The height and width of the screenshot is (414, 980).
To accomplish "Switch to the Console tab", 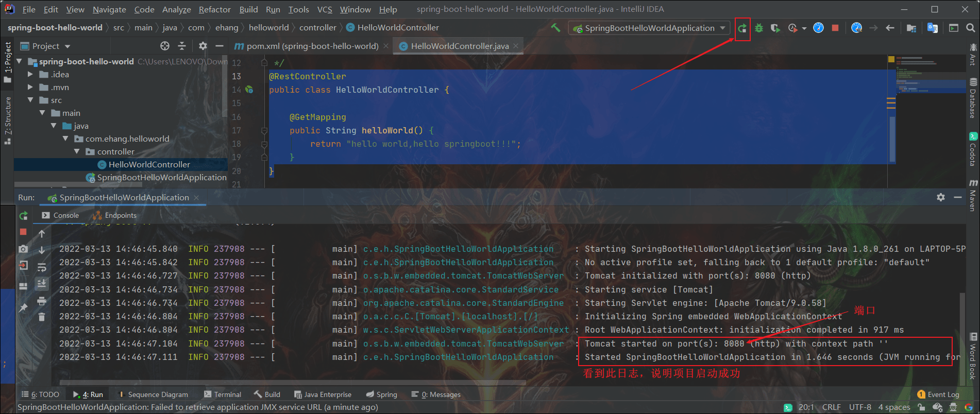I will [x=60, y=215].
